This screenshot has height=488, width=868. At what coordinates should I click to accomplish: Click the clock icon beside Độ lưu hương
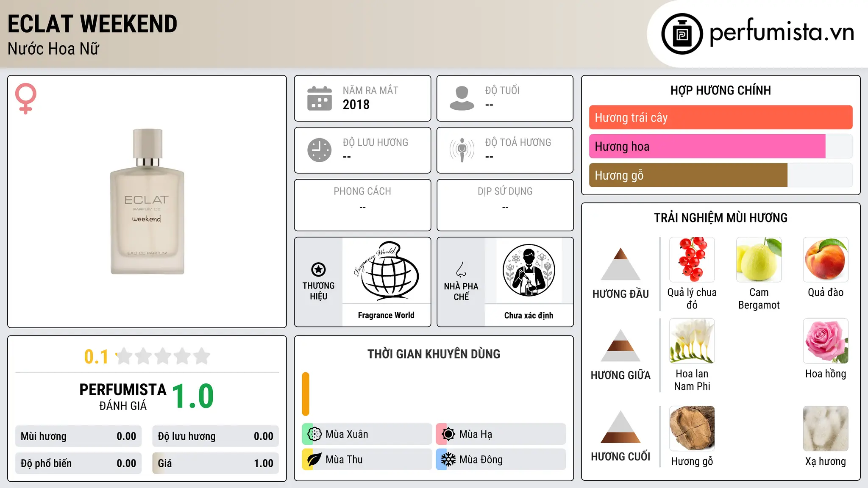click(320, 150)
